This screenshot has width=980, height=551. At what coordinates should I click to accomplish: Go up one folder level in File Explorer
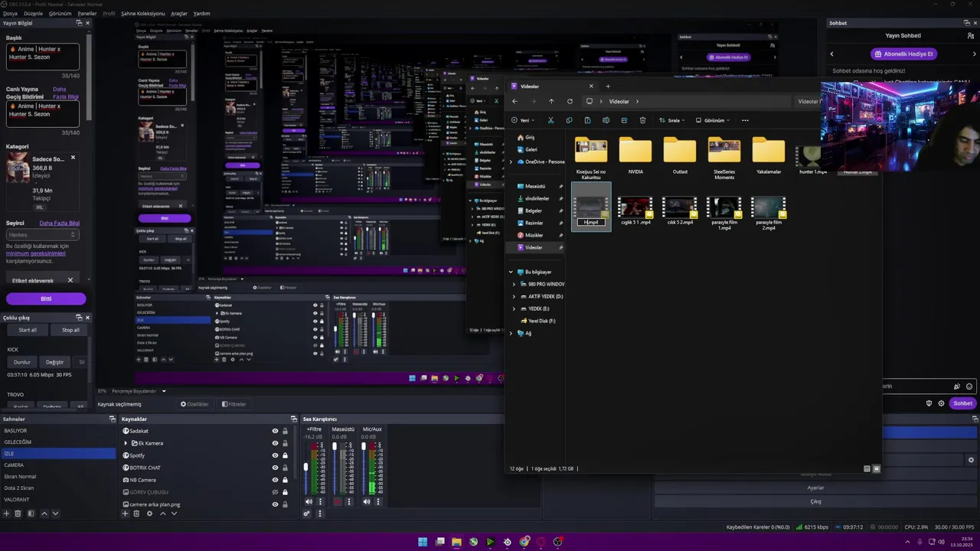(x=551, y=101)
